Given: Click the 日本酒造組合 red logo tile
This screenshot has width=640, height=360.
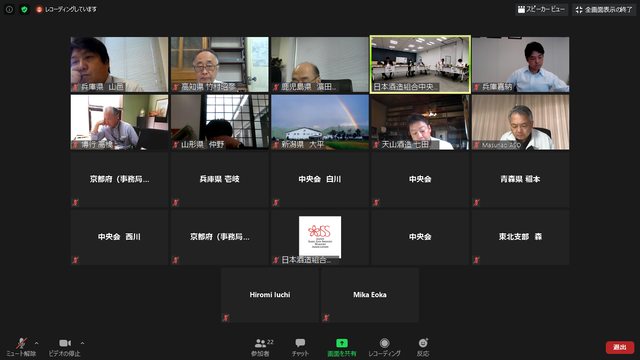Looking at the screenshot, I should point(320,238).
